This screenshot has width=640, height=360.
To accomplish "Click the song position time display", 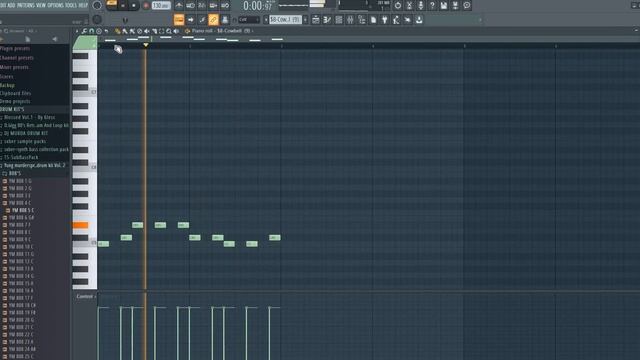I will point(258,6).
